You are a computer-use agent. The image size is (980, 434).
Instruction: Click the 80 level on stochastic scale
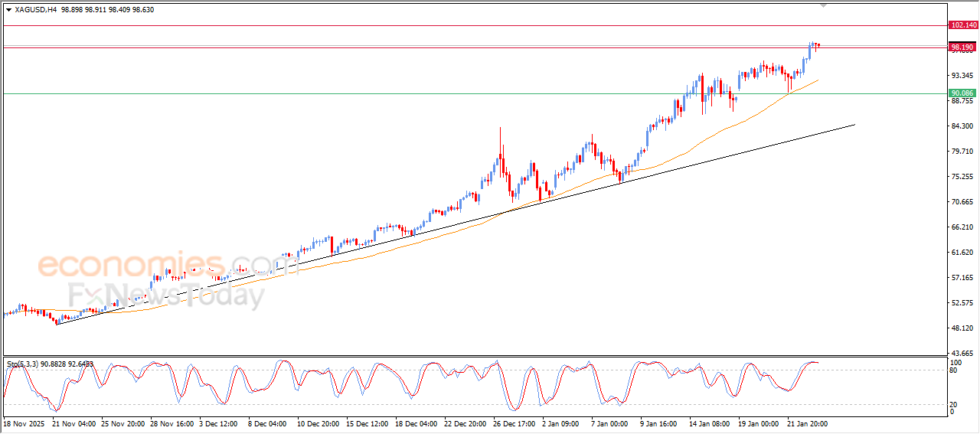pyautogui.click(x=954, y=370)
